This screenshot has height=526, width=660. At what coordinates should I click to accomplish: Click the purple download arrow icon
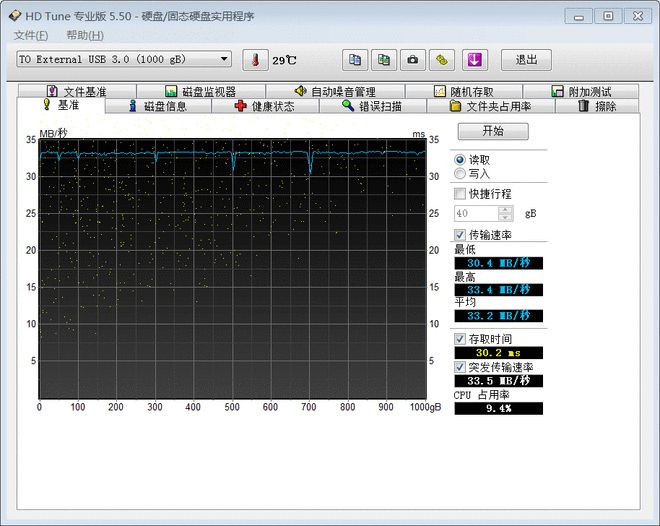(x=475, y=60)
